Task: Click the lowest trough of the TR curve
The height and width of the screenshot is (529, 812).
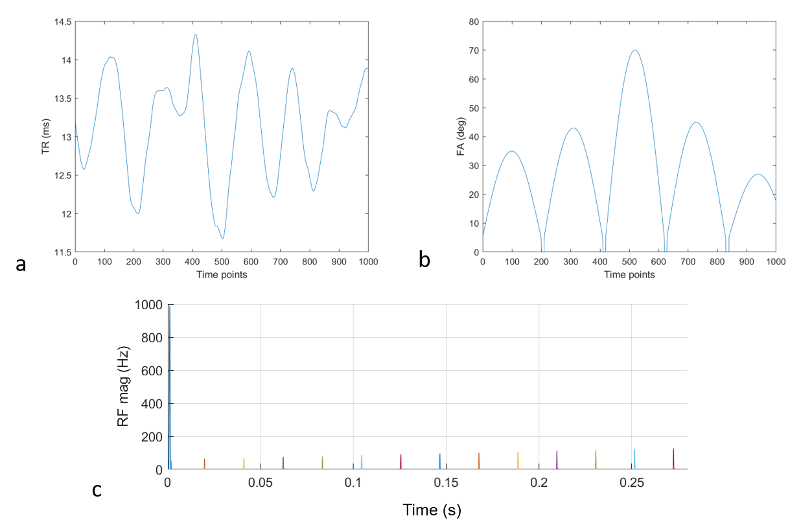Action: 222,238
